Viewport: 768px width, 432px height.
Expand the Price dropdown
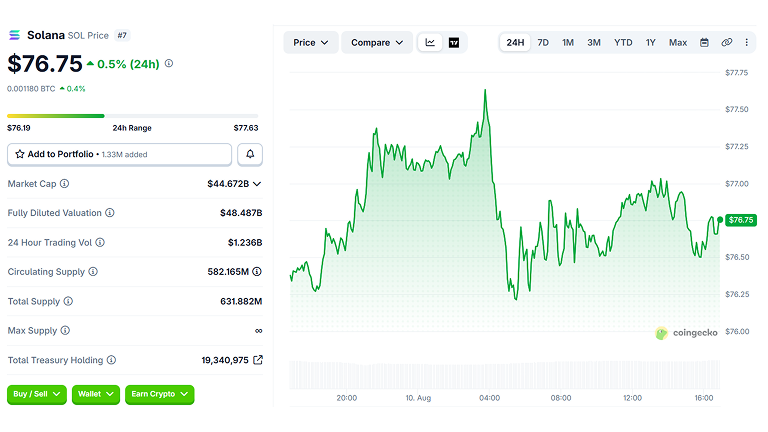[x=311, y=43]
